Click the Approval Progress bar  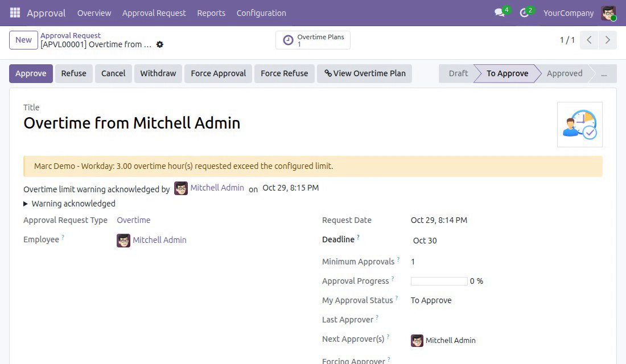coord(439,281)
